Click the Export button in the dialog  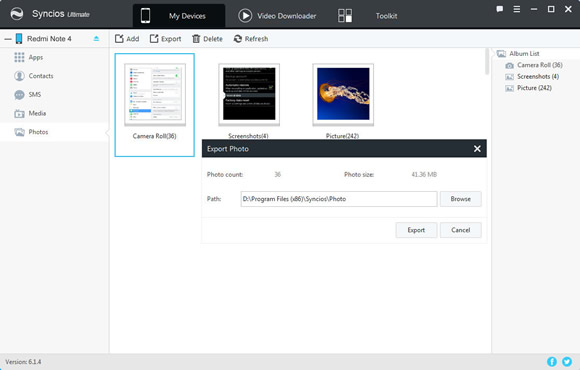click(x=416, y=230)
